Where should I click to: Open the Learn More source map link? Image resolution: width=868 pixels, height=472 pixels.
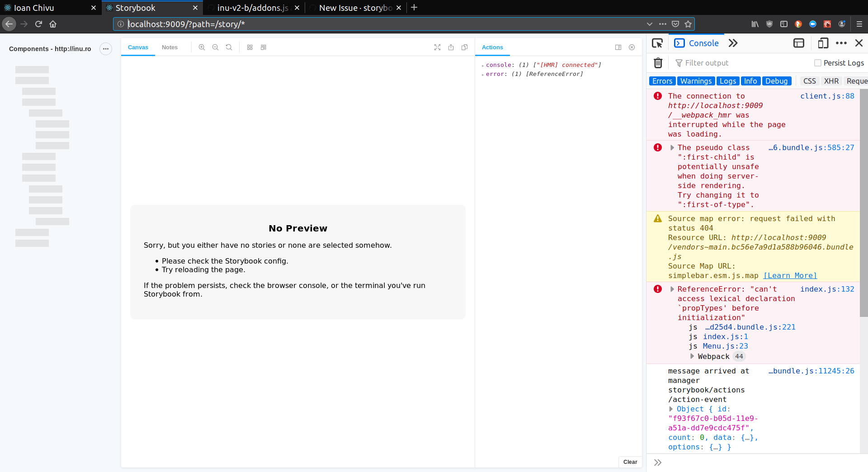pos(790,275)
